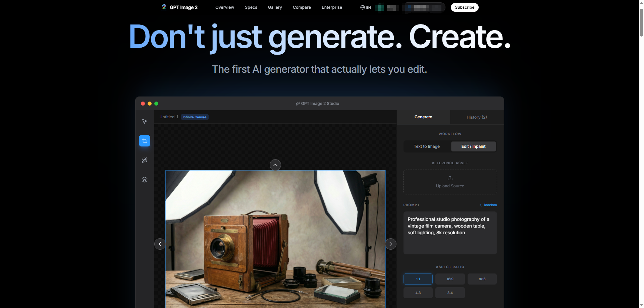Click the Subscribe button

[x=464, y=7]
